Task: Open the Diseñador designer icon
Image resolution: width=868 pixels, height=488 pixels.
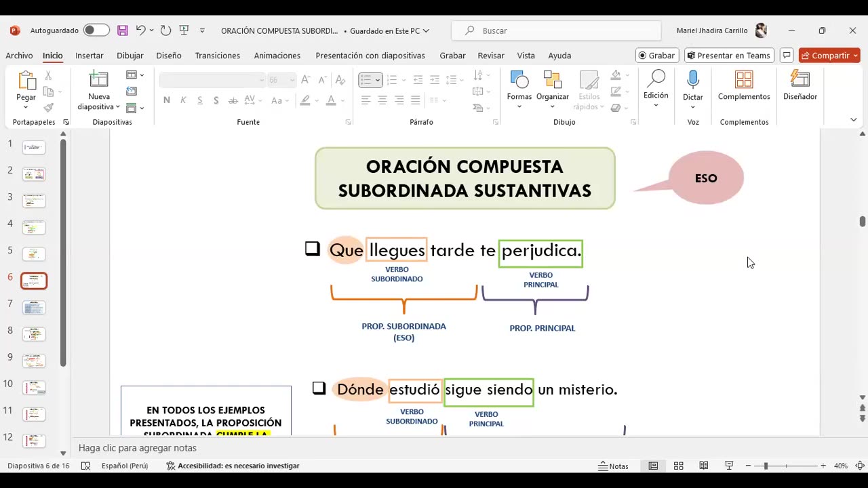Action: [800, 79]
